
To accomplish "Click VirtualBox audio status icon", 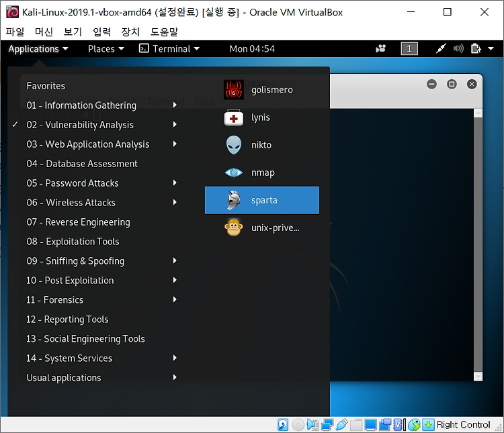I will pos(312,425).
